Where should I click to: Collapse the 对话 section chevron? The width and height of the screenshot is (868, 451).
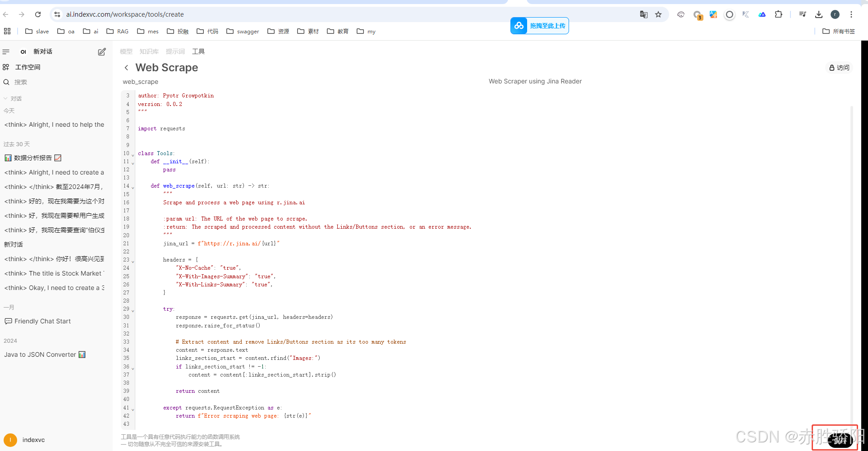[x=5, y=98]
